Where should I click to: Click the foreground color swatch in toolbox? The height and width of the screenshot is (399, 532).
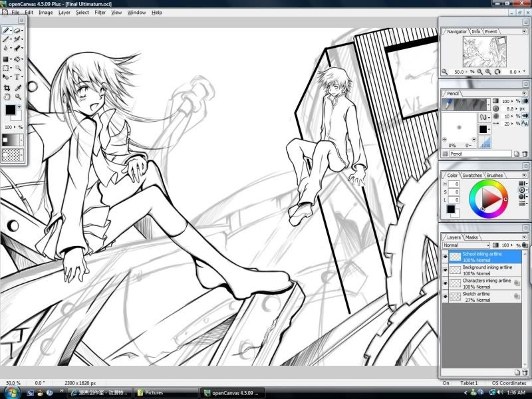click(10, 110)
